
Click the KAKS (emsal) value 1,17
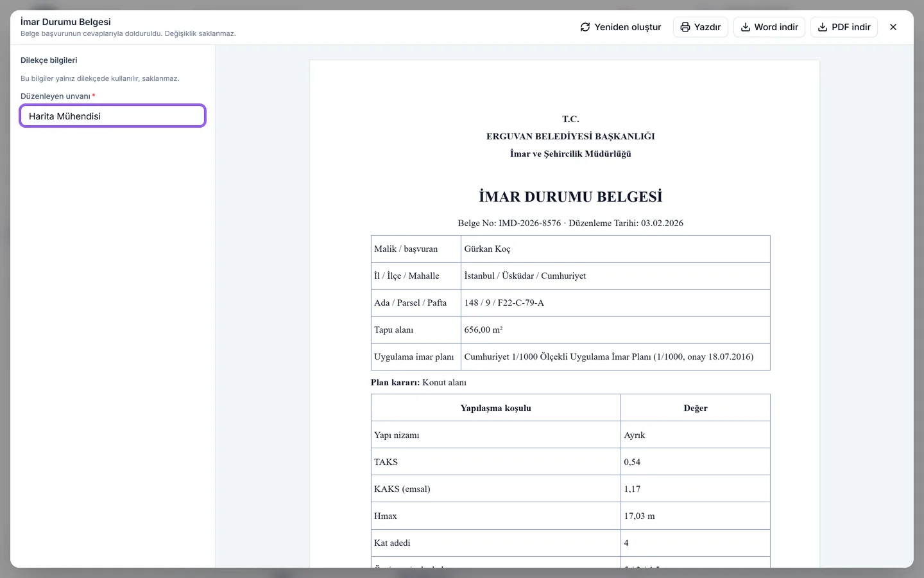(632, 489)
